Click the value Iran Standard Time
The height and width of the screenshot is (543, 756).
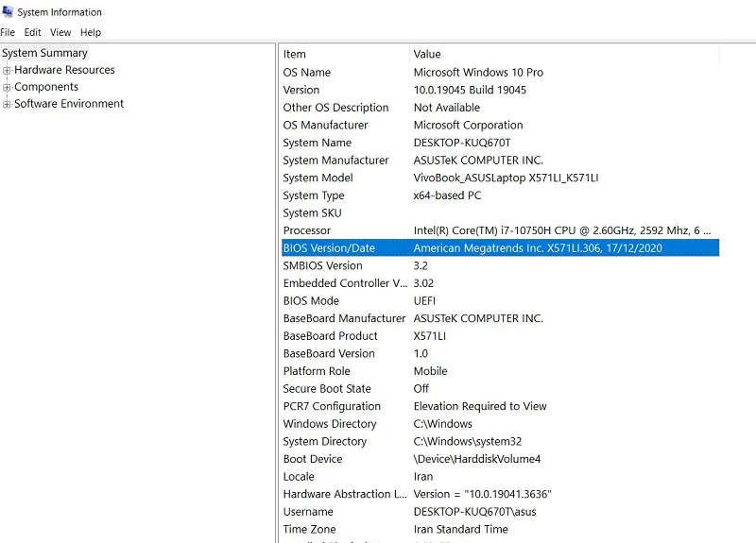(460, 530)
